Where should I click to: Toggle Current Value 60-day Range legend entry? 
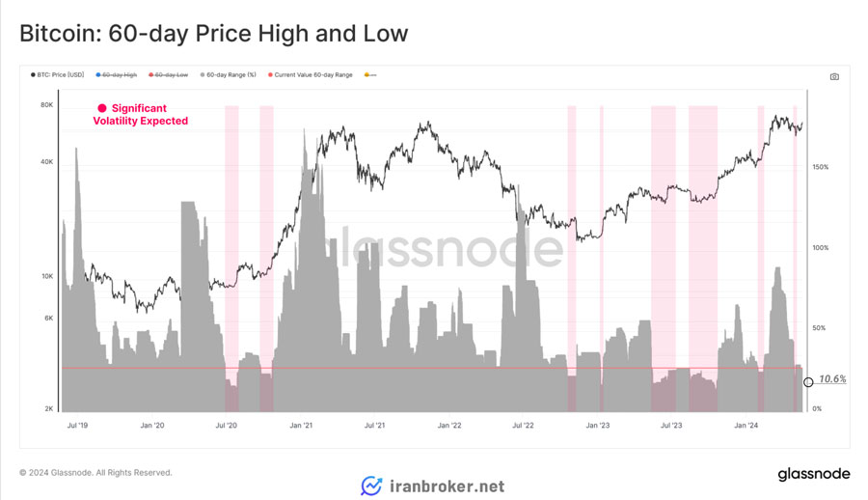coord(310,75)
